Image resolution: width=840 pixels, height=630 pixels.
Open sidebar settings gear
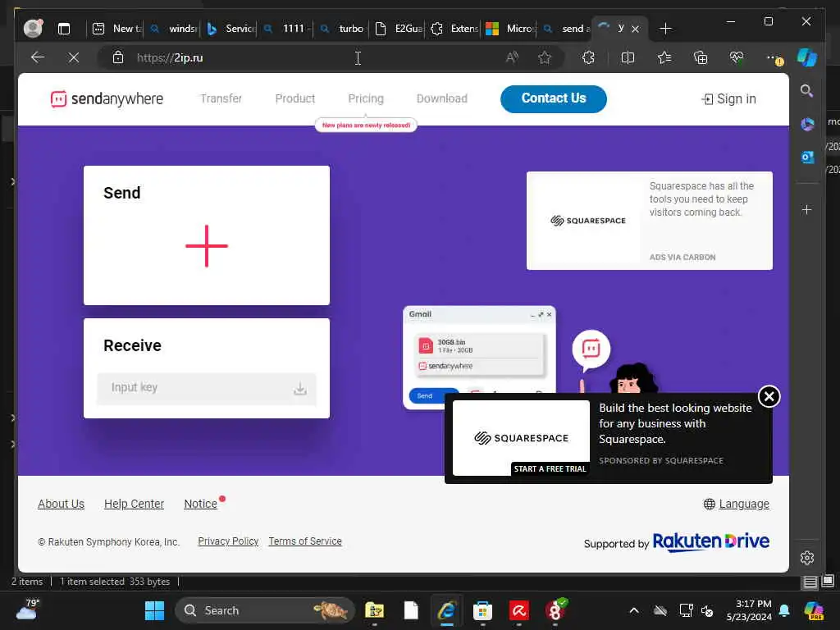(807, 558)
